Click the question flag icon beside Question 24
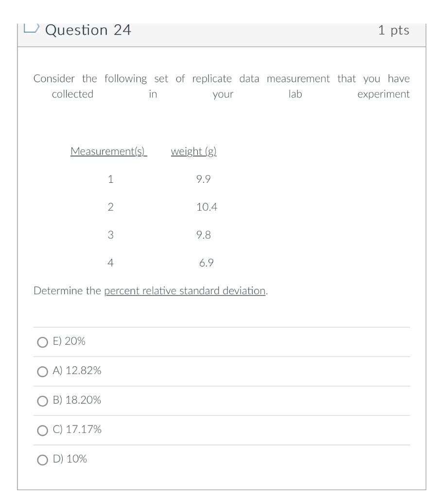 coord(31,28)
